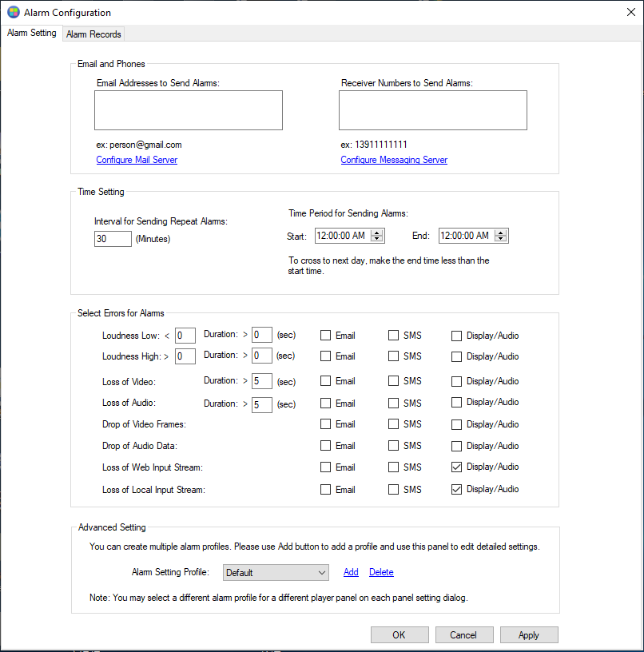This screenshot has width=644, height=652.
Task: Enable SMS for Drop of Audio Data
Action: pyautogui.click(x=393, y=445)
